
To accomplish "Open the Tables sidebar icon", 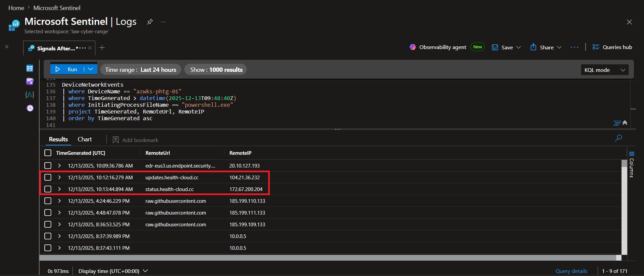I will [30, 68].
